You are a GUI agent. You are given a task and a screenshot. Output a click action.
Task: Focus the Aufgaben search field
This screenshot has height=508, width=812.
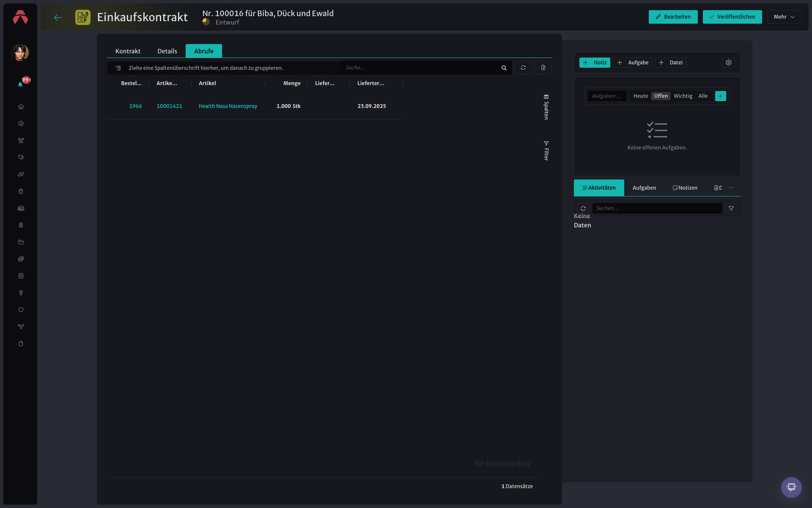[607, 96]
